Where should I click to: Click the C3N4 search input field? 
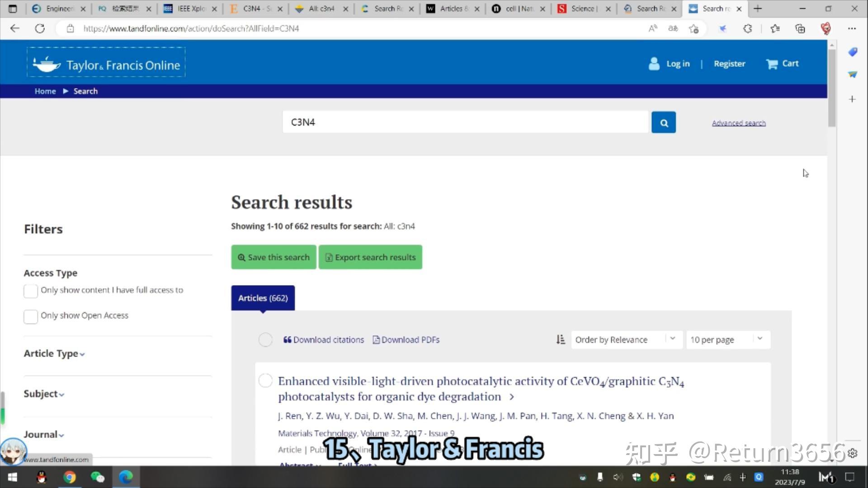pyautogui.click(x=465, y=122)
